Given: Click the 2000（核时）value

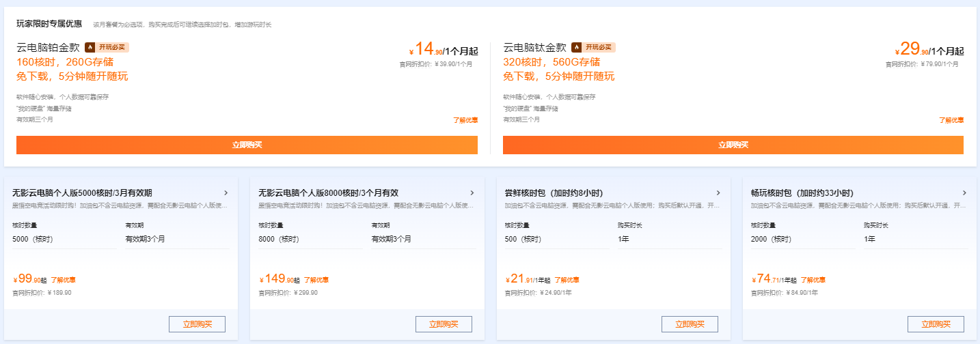Looking at the screenshot, I should [x=771, y=239].
